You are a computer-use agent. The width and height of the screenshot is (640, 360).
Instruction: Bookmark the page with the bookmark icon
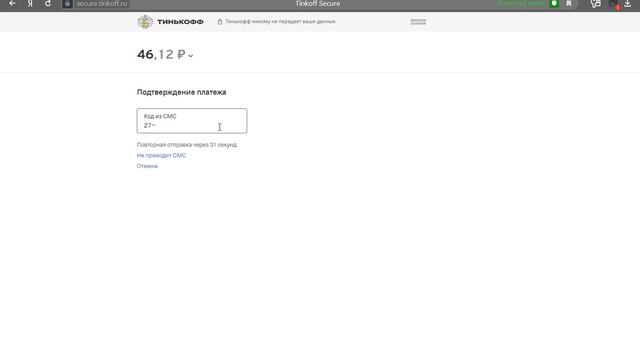[569, 3]
